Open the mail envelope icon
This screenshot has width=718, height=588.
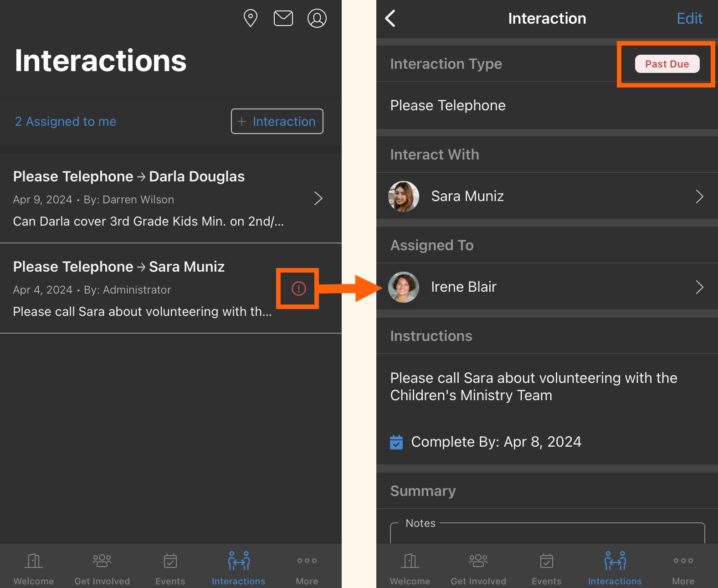tap(283, 18)
